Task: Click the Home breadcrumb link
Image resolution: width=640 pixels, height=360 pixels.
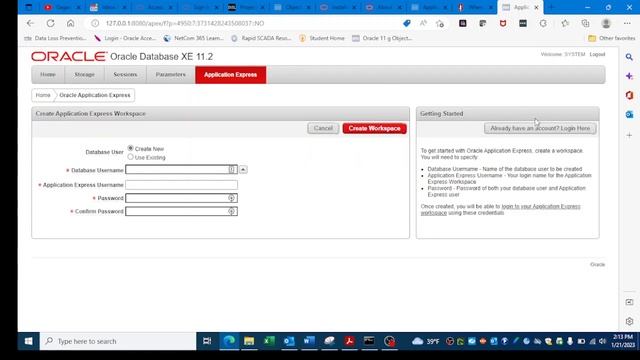Action: click(x=43, y=95)
